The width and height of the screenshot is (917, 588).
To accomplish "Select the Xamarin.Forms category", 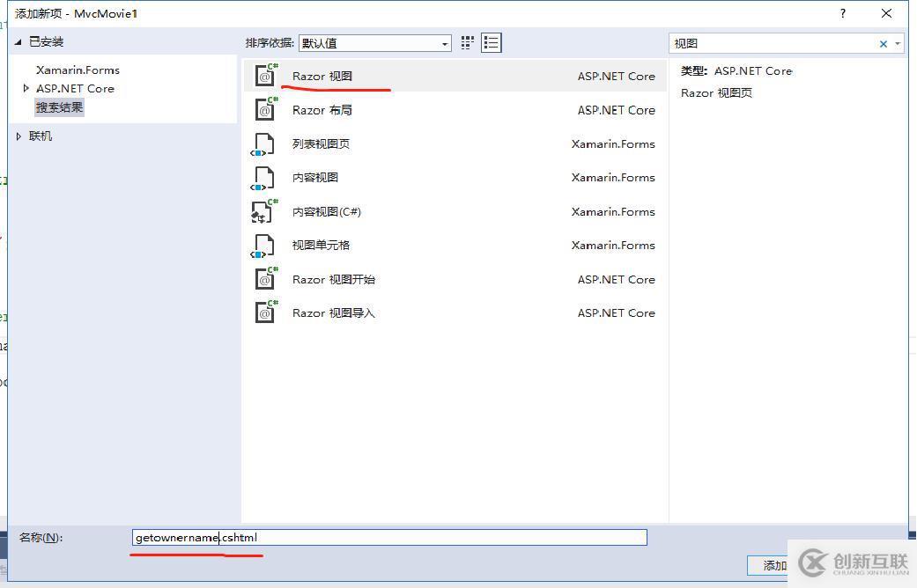I will click(x=78, y=70).
